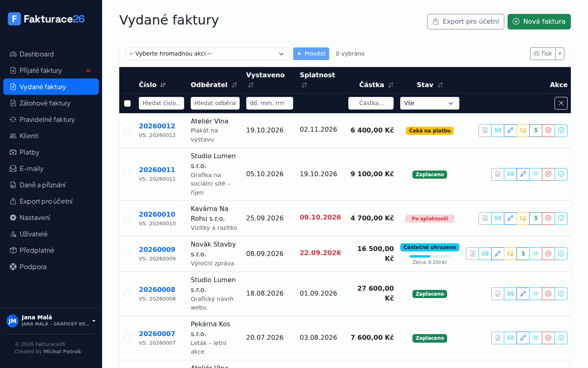This screenshot has height=368, width=588.
Task: View payments list for invoice 20260009
Action: [x=536, y=254]
